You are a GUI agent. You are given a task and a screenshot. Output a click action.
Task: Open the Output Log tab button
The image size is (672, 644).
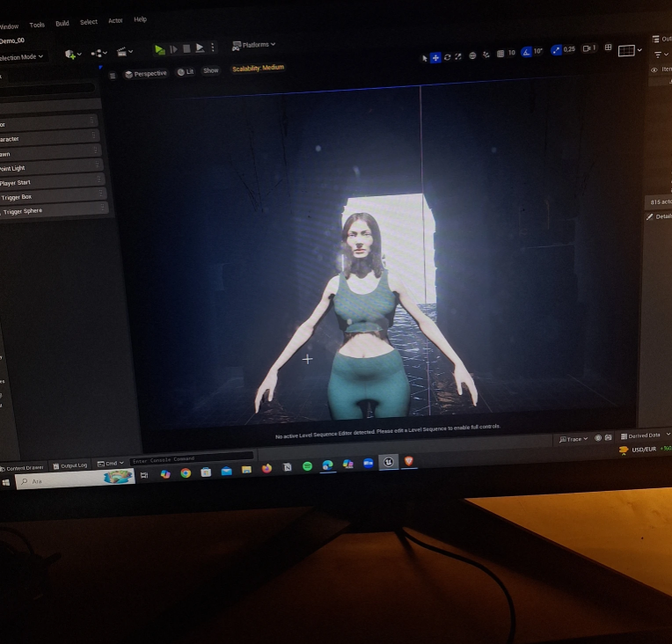coord(70,465)
